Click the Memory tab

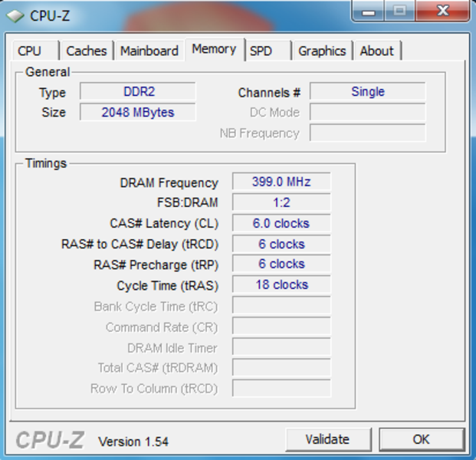click(215, 49)
